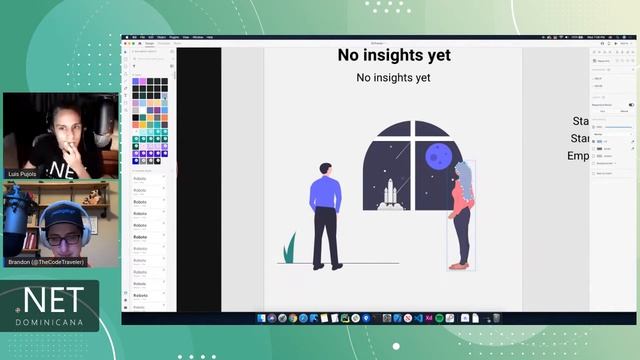Screen dimensions: 640x360
Task: Switch to the Prototype tab
Action: tap(164, 43)
